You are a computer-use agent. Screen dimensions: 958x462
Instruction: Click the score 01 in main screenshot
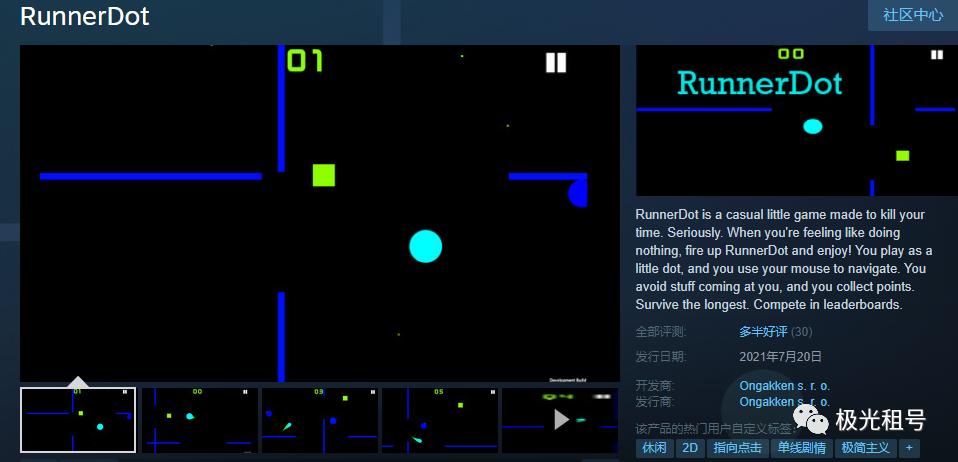coord(305,61)
